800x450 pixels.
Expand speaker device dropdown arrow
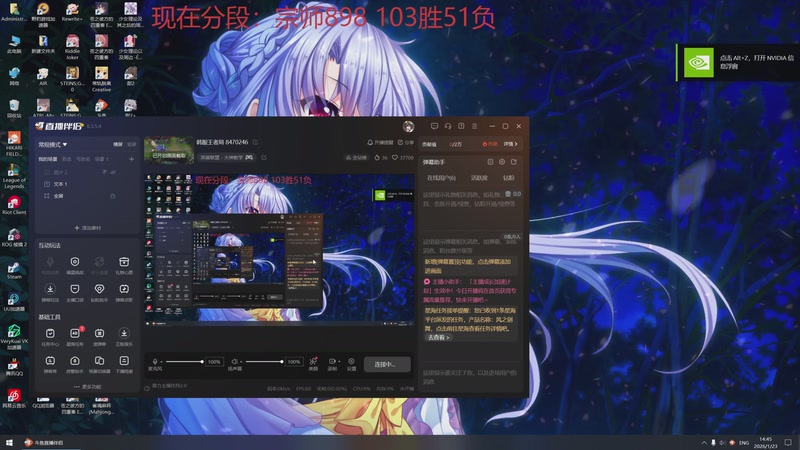[x=240, y=362]
